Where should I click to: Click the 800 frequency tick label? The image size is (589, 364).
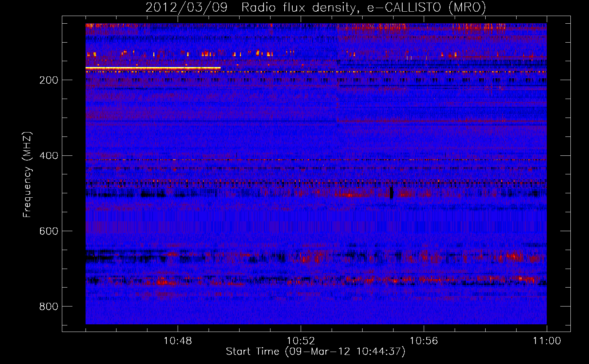tap(49, 306)
